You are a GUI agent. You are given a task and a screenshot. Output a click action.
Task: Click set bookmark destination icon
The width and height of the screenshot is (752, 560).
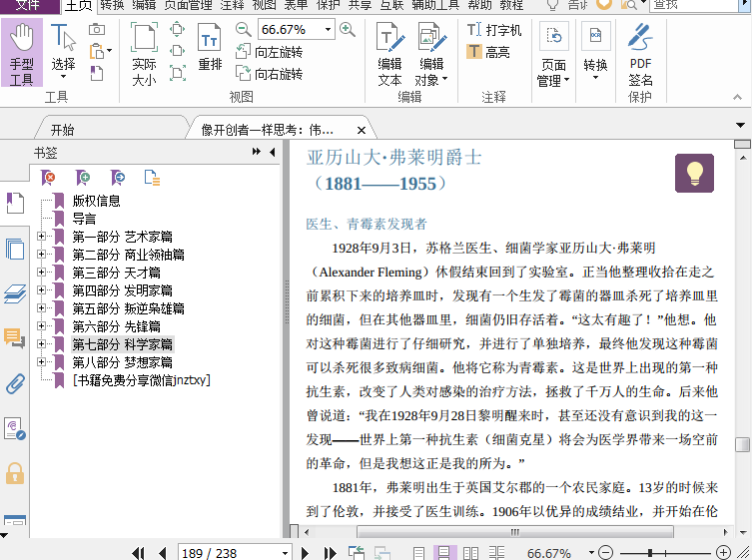[x=118, y=178]
